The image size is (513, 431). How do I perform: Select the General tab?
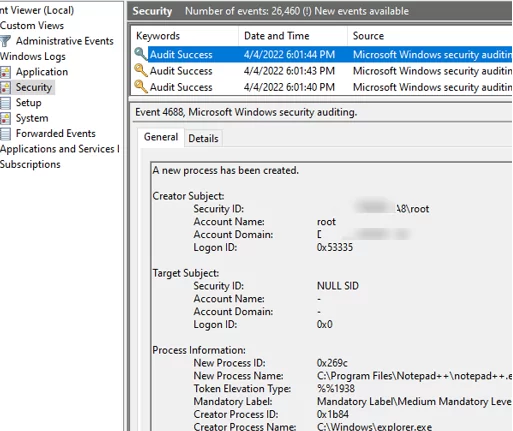click(x=161, y=137)
